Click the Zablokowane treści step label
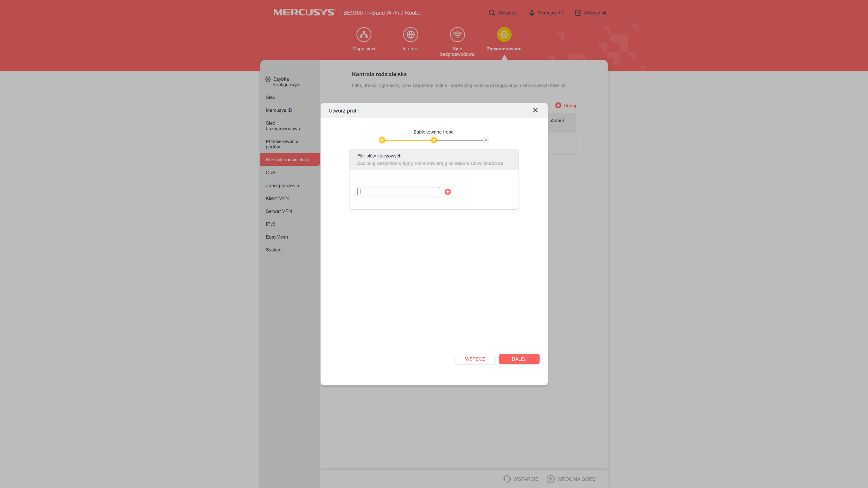Screen dimensions: 868x488 [434, 132]
